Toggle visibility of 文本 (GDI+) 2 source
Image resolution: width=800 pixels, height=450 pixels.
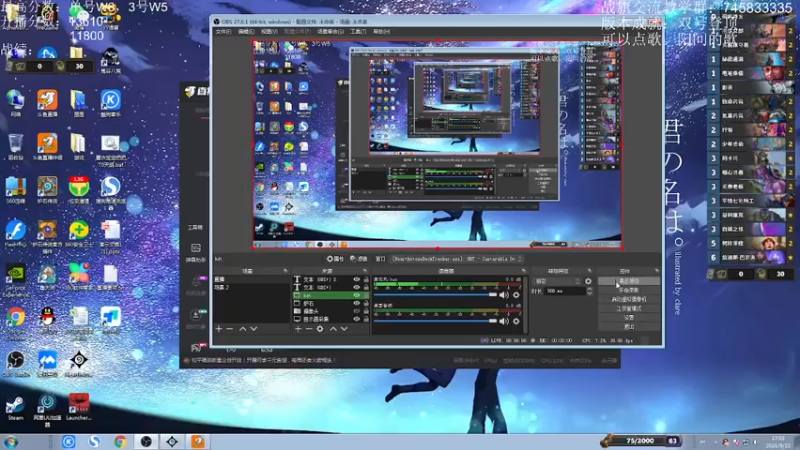(357, 280)
